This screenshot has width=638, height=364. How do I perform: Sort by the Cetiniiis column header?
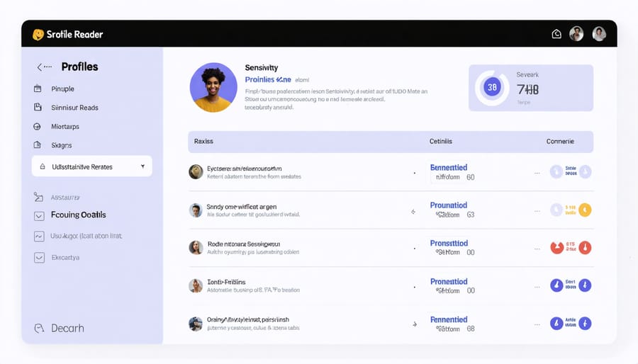click(x=441, y=142)
